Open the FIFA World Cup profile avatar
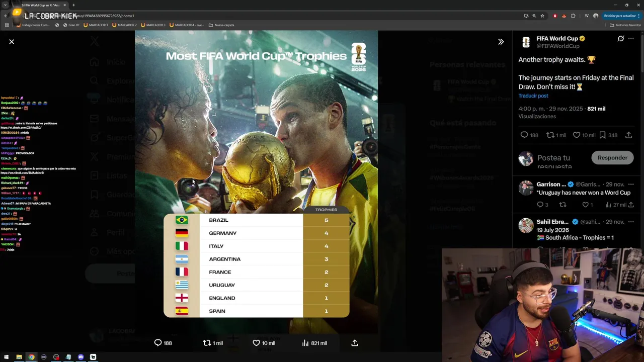 [x=526, y=42]
